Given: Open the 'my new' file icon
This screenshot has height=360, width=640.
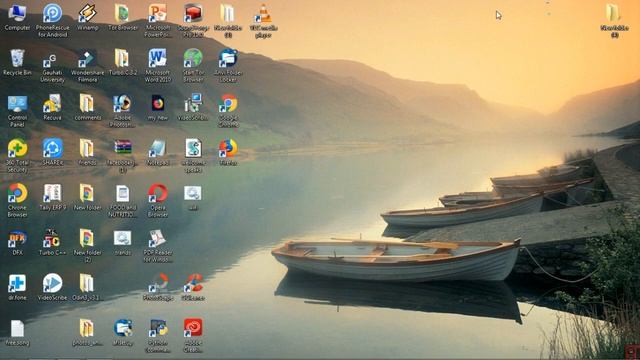Looking at the screenshot, I should 158,107.
